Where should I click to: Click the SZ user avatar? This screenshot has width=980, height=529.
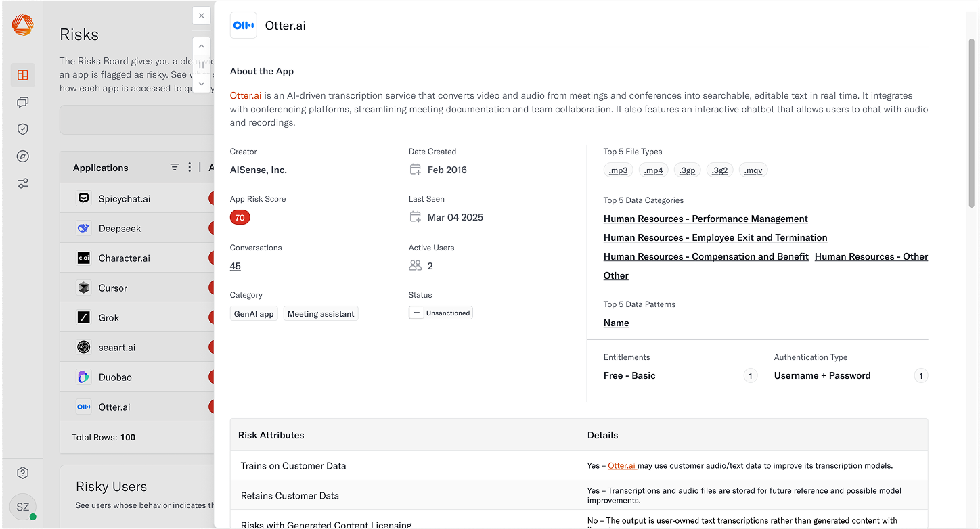[x=23, y=507]
